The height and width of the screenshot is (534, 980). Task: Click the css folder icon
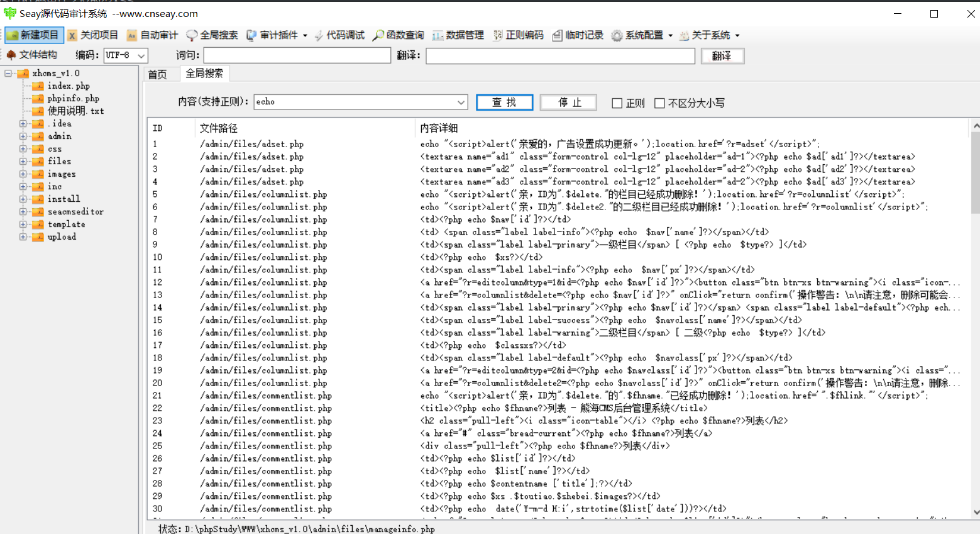click(x=38, y=148)
